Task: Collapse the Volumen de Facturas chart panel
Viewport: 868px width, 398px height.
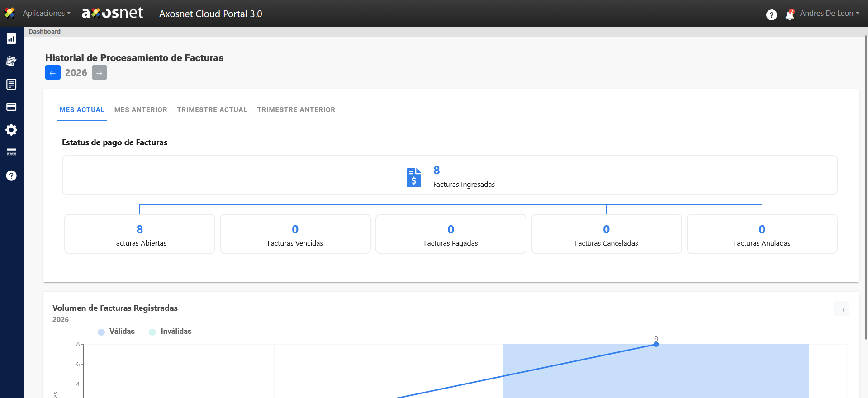Action: [841, 310]
